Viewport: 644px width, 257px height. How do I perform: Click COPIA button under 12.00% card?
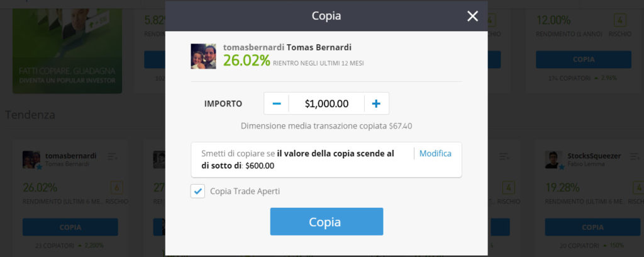pos(584,60)
